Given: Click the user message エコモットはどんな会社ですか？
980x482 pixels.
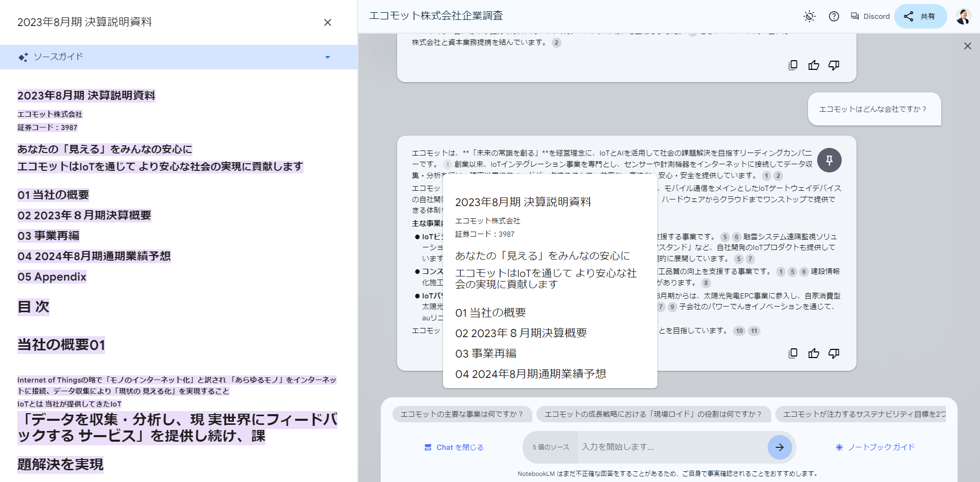Looking at the screenshot, I should (x=874, y=109).
